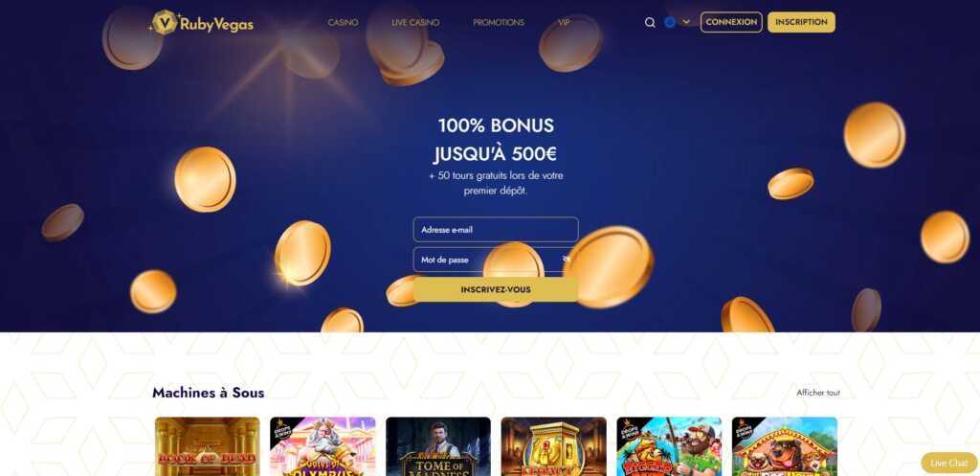Click the Inscrivez-vous button

coord(496,289)
